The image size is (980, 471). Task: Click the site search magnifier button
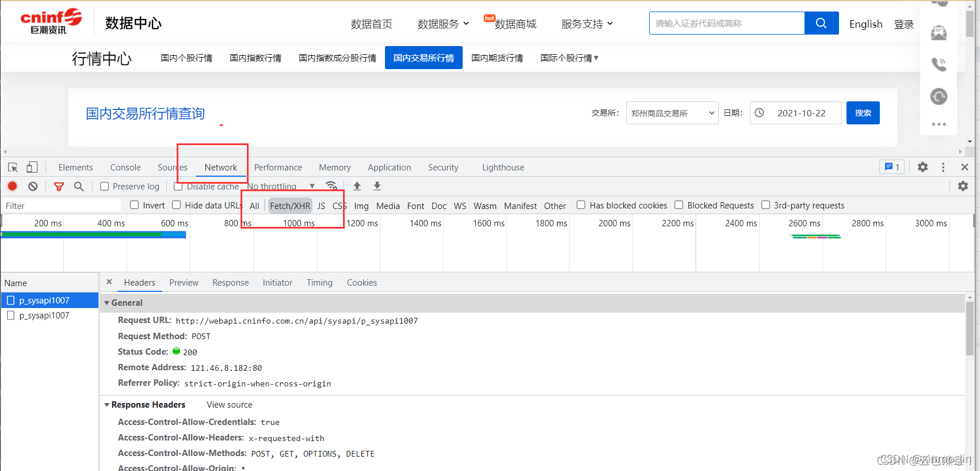coord(821,23)
